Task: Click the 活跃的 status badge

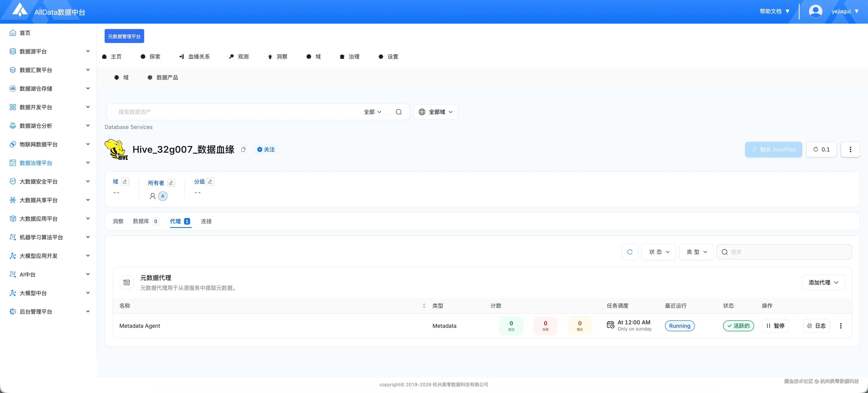Action: click(x=738, y=326)
